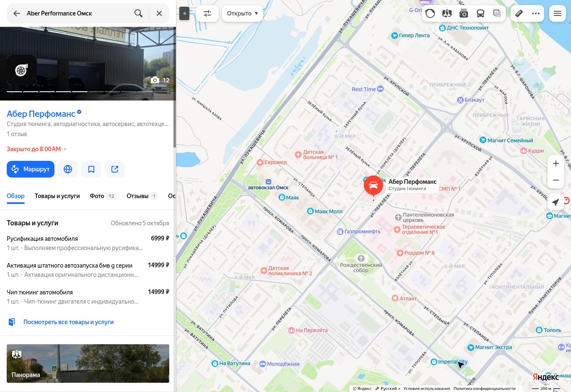This screenshot has width=571, height=392.
Task: Zoom in the map with plus button
Action: (556, 163)
